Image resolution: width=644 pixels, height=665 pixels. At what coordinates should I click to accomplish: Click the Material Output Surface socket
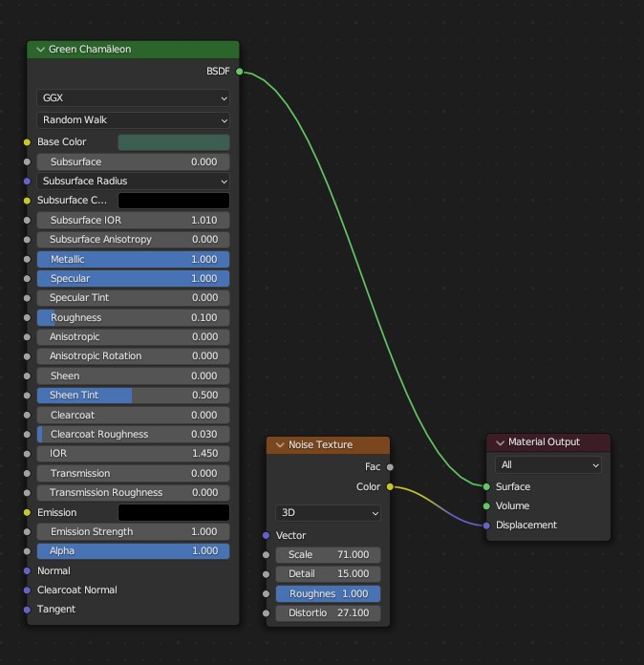pyautogui.click(x=486, y=487)
